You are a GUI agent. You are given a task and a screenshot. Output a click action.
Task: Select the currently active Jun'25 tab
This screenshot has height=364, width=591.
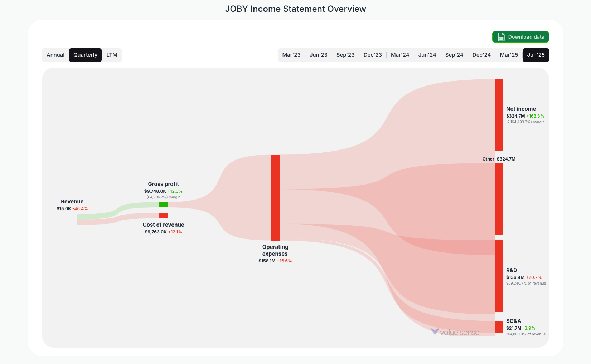click(536, 55)
